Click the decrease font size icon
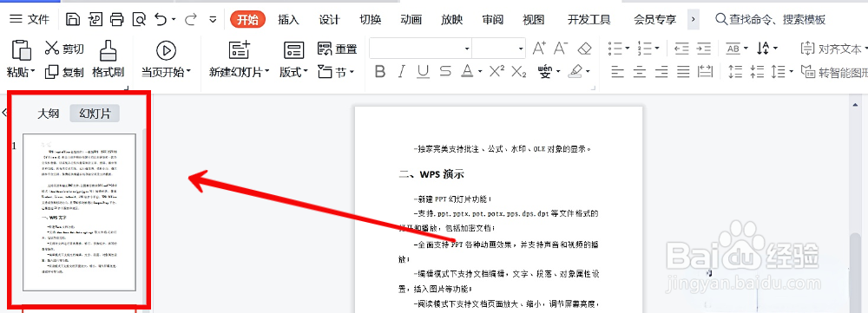868x313 pixels. coord(561,49)
